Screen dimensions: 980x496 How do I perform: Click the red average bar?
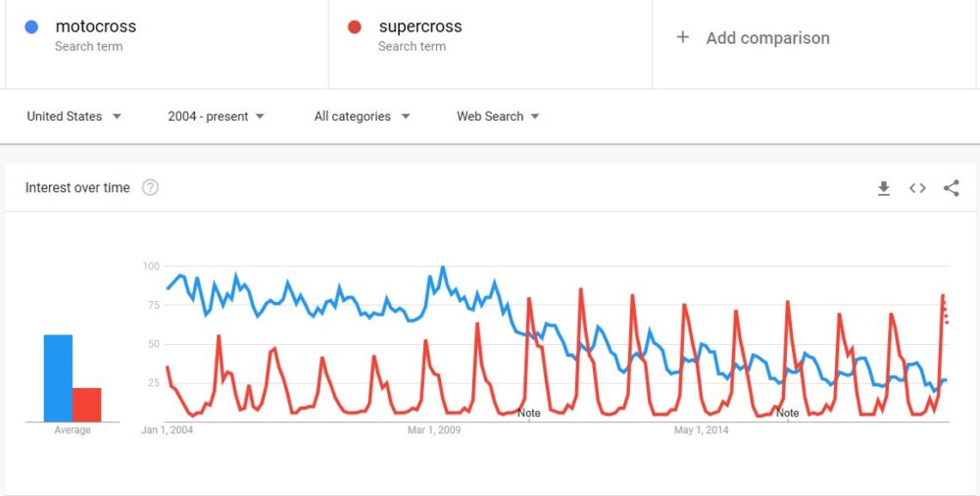tap(87, 405)
